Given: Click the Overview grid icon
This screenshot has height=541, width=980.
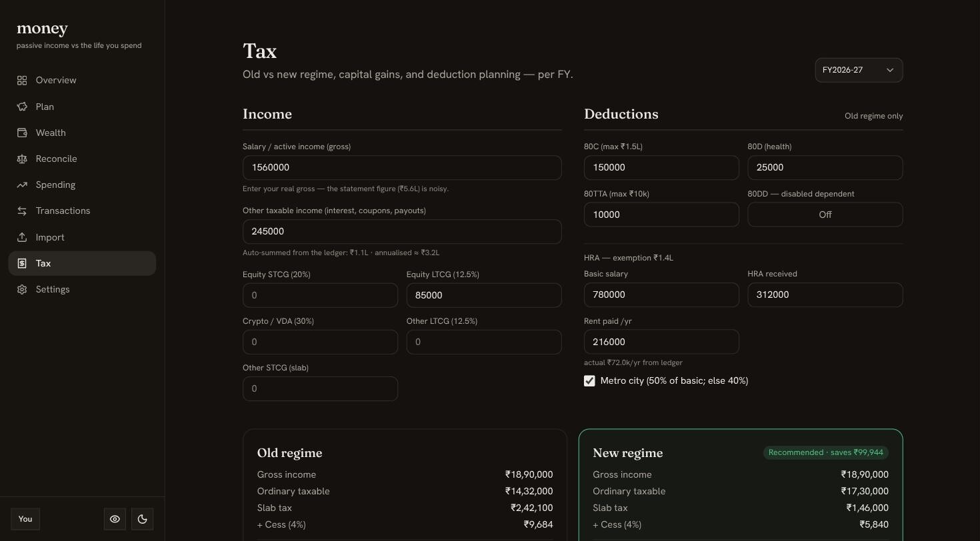Looking at the screenshot, I should [x=22, y=81].
